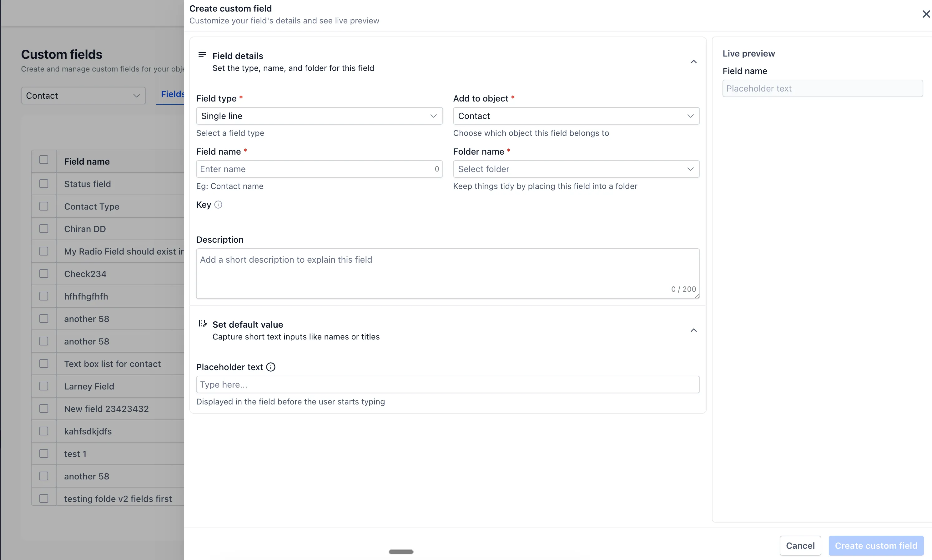Screen dimensions: 932x560
Task: Click the Placeholder text info icon
Action: click(271, 367)
